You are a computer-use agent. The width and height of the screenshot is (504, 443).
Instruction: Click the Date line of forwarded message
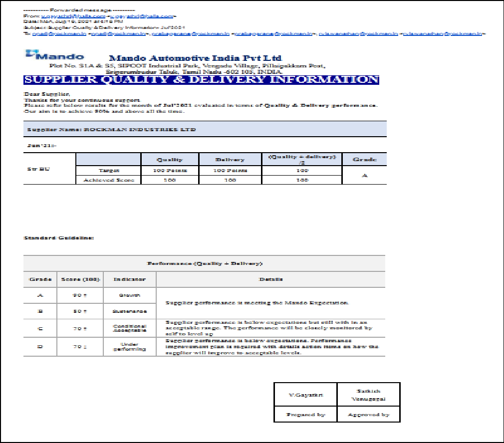click(73, 21)
